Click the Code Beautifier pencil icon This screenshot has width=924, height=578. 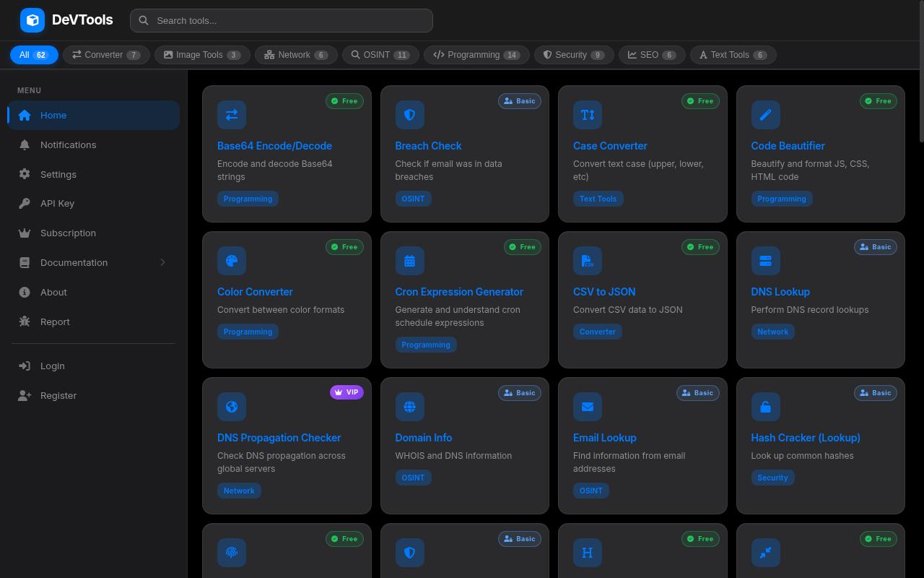coord(766,115)
